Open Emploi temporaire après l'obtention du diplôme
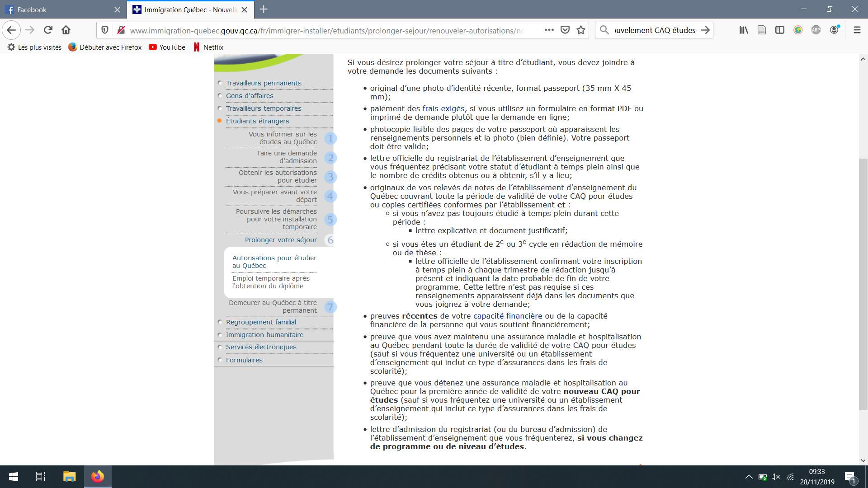The image size is (868, 488). tap(271, 282)
